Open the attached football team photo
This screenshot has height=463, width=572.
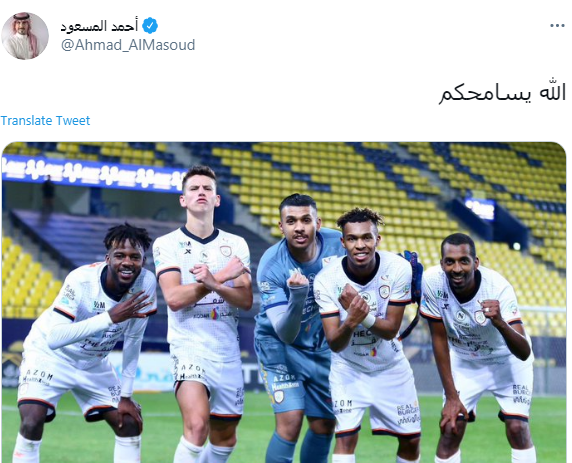click(284, 302)
